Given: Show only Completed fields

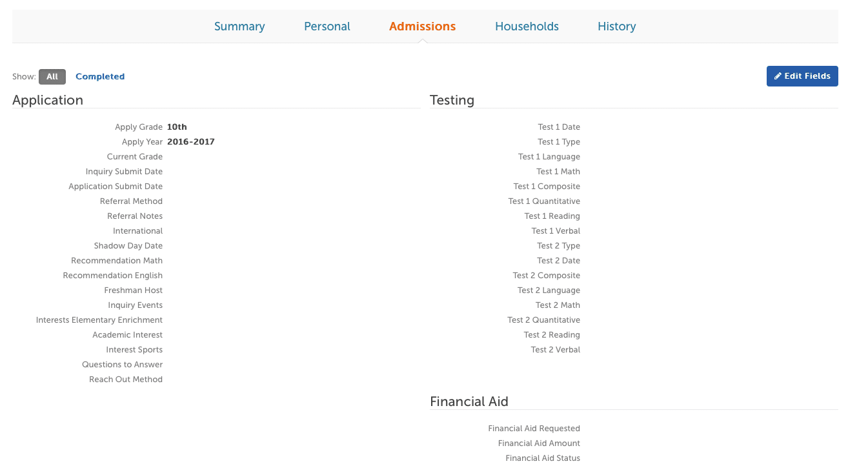Looking at the screenshot, I should pos(100,77).
